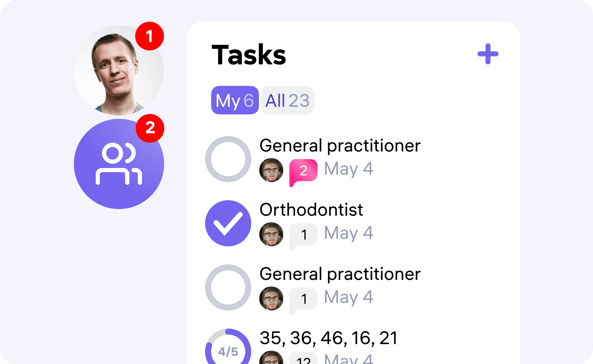Viewport: 593px width, 364px height.
Task: Click assignee avatar on first General practitioner task
Action: 271,170
